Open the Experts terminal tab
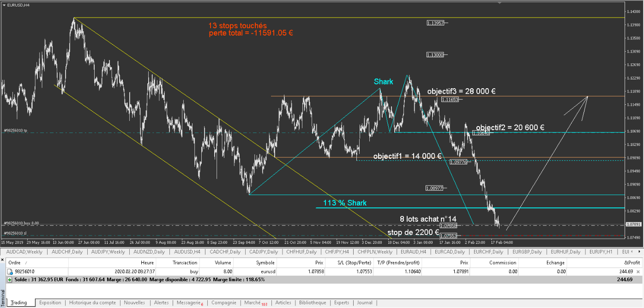The height and width of the screenshot is (308, 644). pos(342,303)
